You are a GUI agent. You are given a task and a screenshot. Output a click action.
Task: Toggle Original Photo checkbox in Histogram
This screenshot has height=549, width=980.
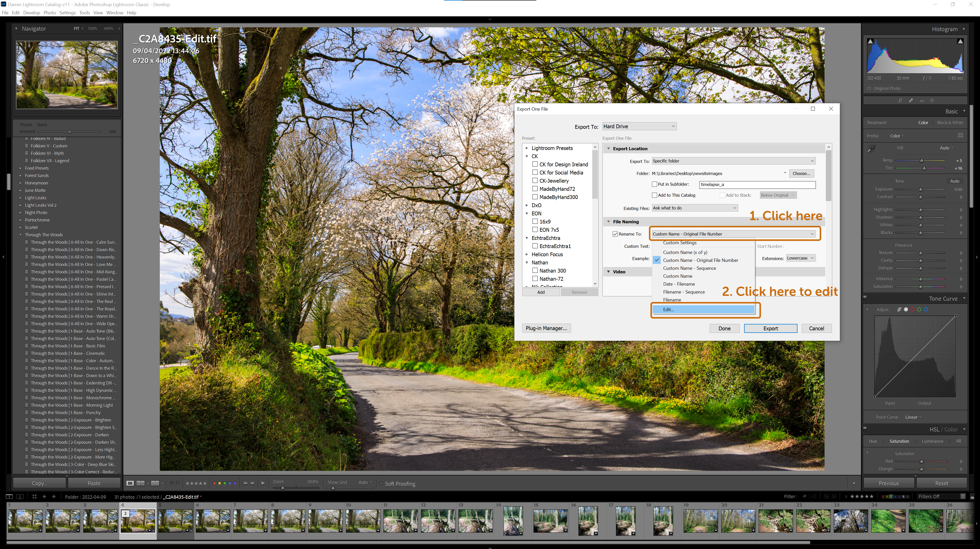(869, 88)
